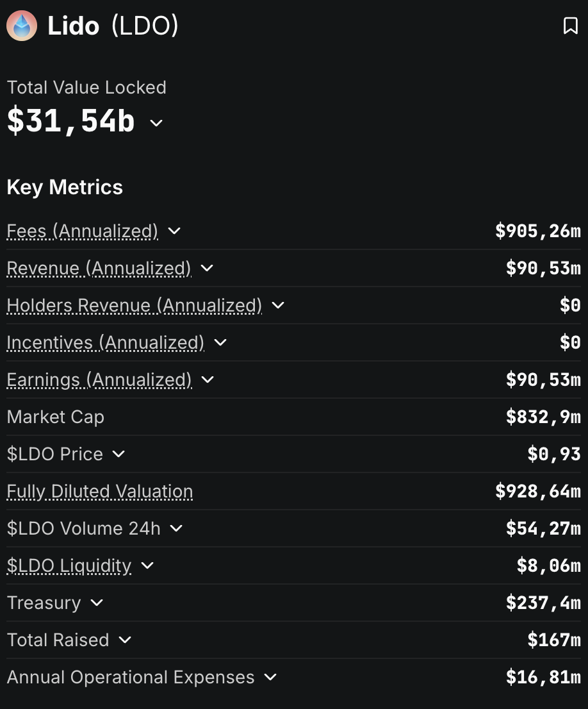
Task: Expand the Revenue (Annualized) chevron
Action: (x=207, y=268)
